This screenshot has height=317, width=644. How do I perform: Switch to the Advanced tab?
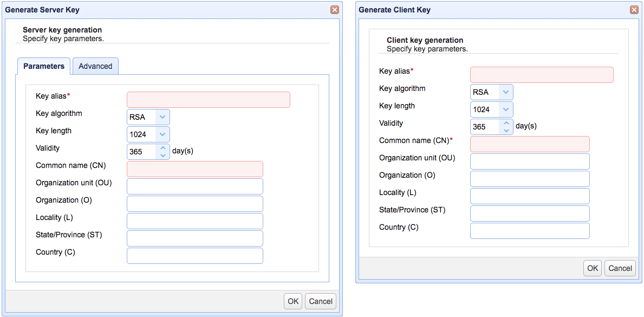95,66
